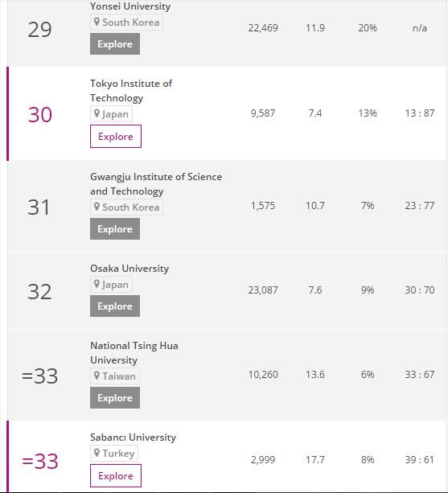Click Explore under Osaka University

[115, 306]
